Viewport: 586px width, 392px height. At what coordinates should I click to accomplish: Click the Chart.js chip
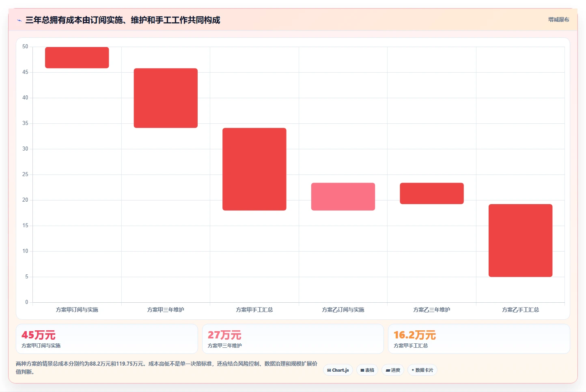pyautogui.click(x=338, y=370)
